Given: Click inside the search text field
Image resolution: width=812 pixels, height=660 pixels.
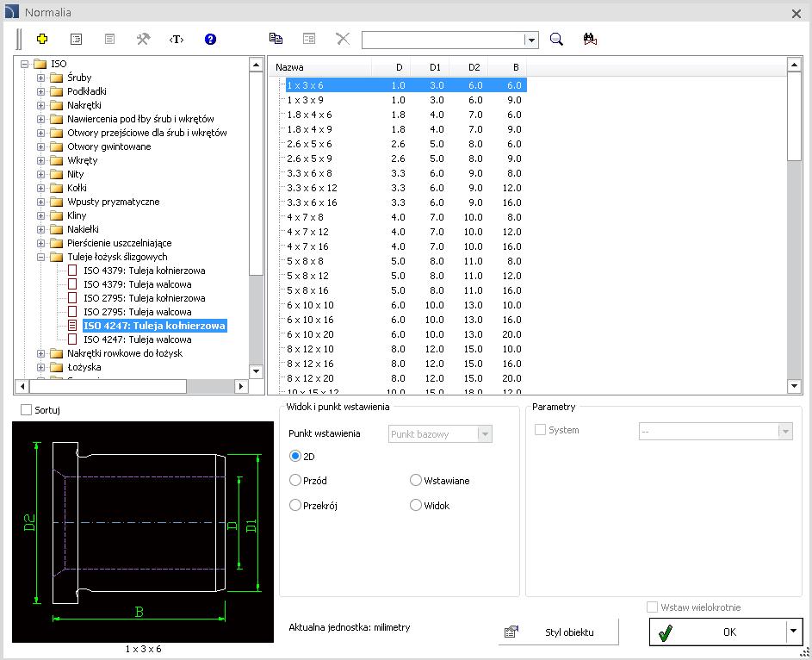Looking at the screenshot, I should click(443, 40).
